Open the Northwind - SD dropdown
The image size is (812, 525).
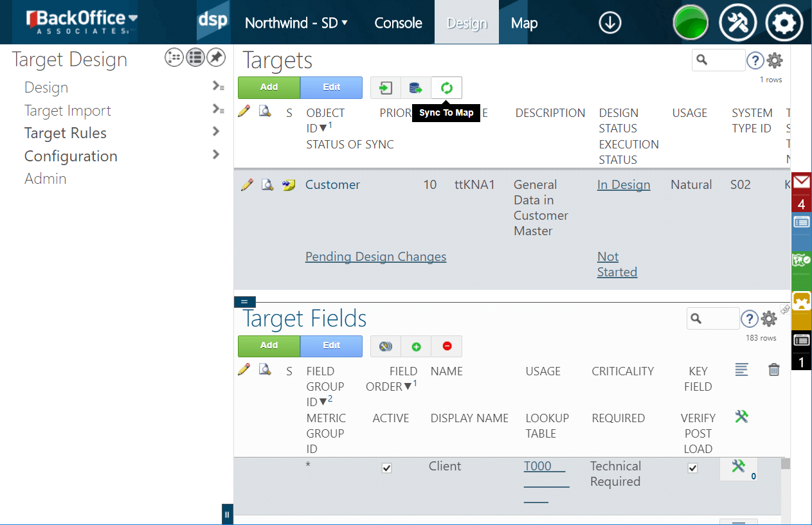(296, 23)
